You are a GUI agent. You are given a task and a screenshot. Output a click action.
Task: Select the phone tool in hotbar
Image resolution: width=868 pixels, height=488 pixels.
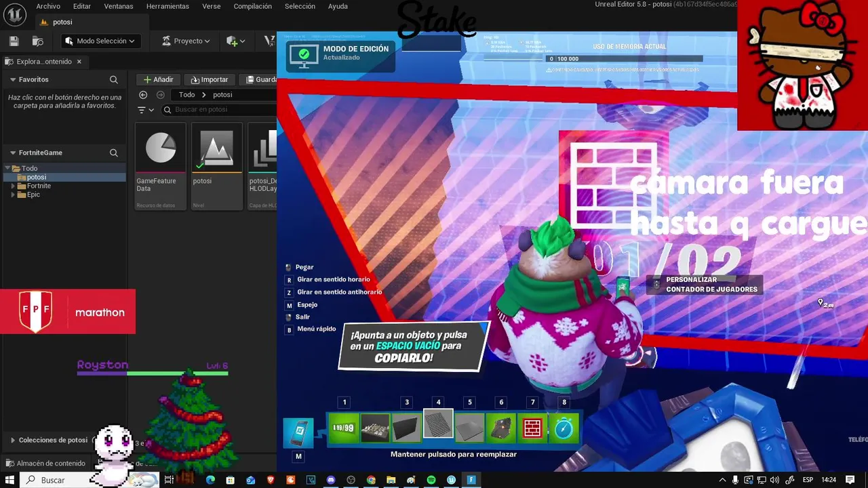click(x=298, y=432)
